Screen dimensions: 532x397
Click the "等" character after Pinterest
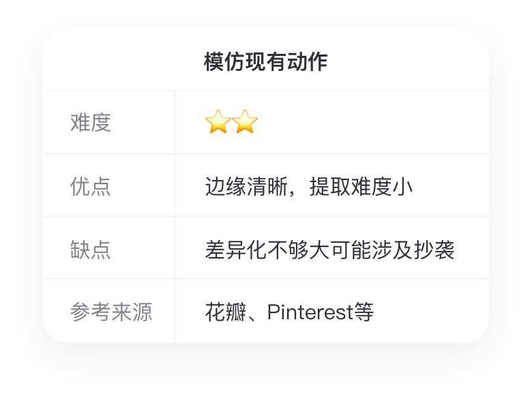click(x=364, y=312)
